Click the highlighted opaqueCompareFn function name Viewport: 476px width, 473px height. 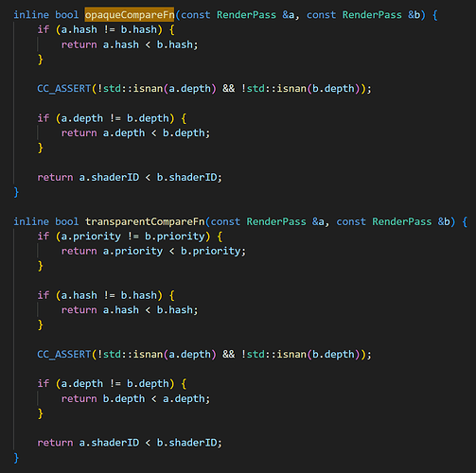click(x=130, y=14)
